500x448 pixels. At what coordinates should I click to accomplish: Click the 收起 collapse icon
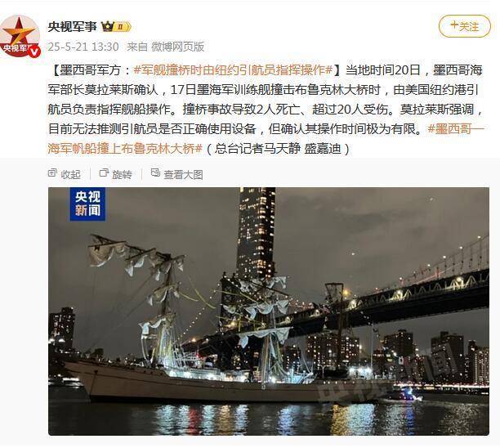52,173
